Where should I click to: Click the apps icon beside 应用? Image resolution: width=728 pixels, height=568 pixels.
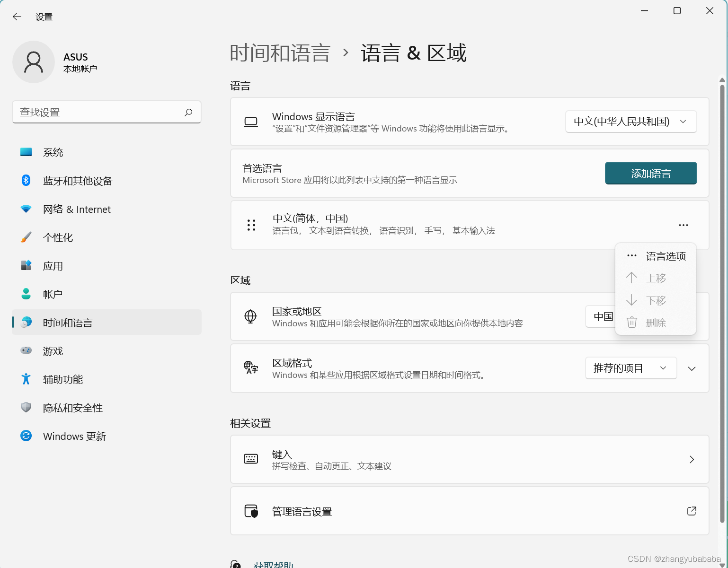(26, 265)
